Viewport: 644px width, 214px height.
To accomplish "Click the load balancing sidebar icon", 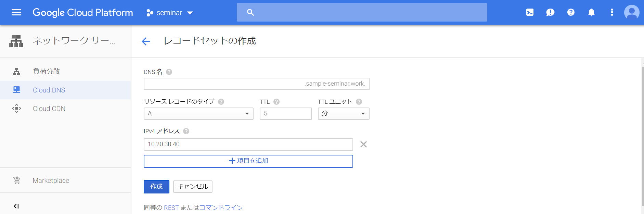I will 16,71.
